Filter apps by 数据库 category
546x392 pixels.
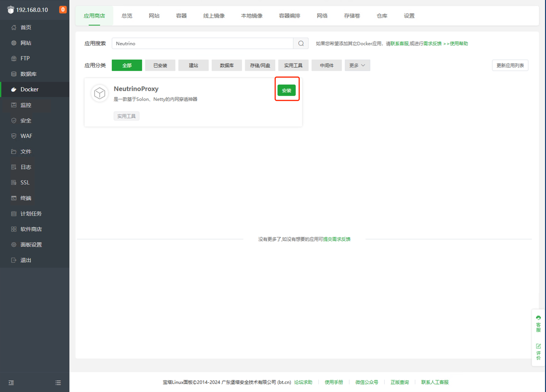(x=226, y=66)
